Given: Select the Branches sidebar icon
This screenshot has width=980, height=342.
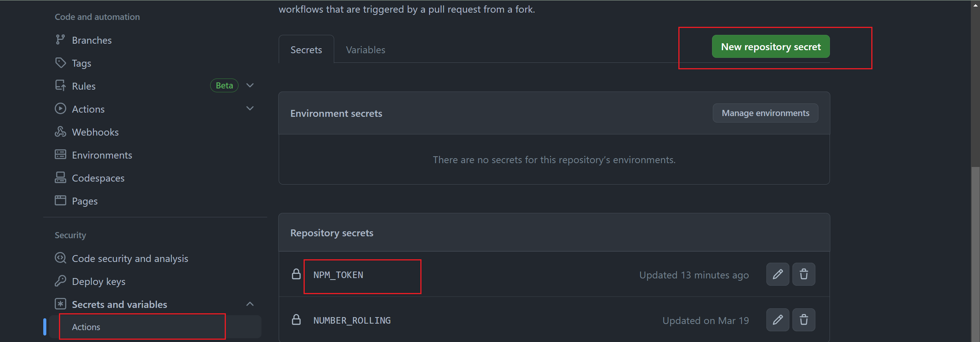Looking at the screenshot, I should 61,39.
